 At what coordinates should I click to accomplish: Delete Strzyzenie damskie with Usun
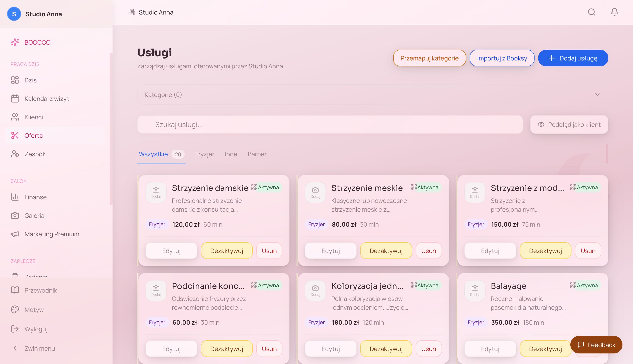(x=269, y=251)
